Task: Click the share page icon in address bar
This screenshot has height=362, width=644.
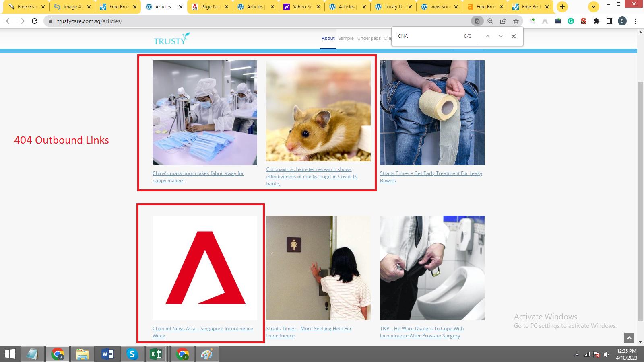Action: pyautogui.click(x=503, y=21)
